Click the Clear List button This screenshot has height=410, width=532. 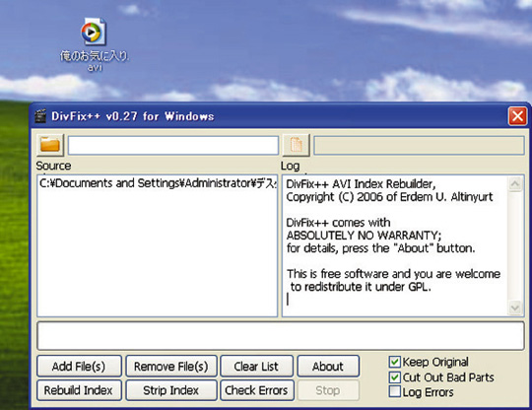point(256,367)
